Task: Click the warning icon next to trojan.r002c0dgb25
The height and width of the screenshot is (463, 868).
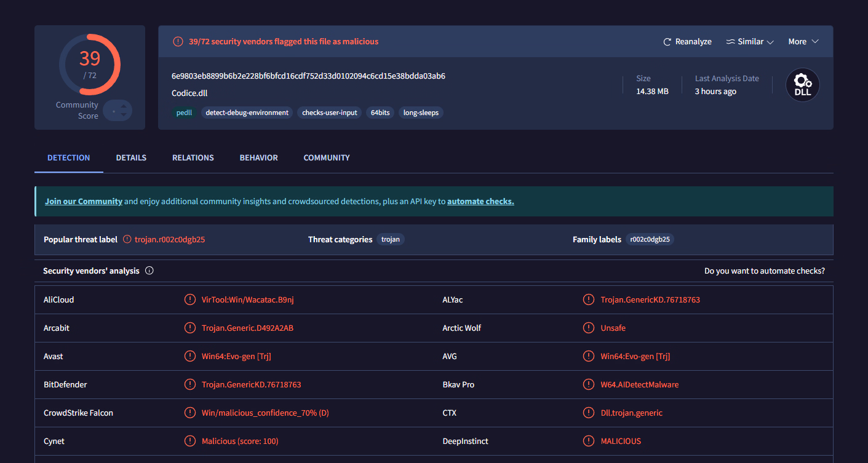Action: pyautogui.click(x=127, y=239)
